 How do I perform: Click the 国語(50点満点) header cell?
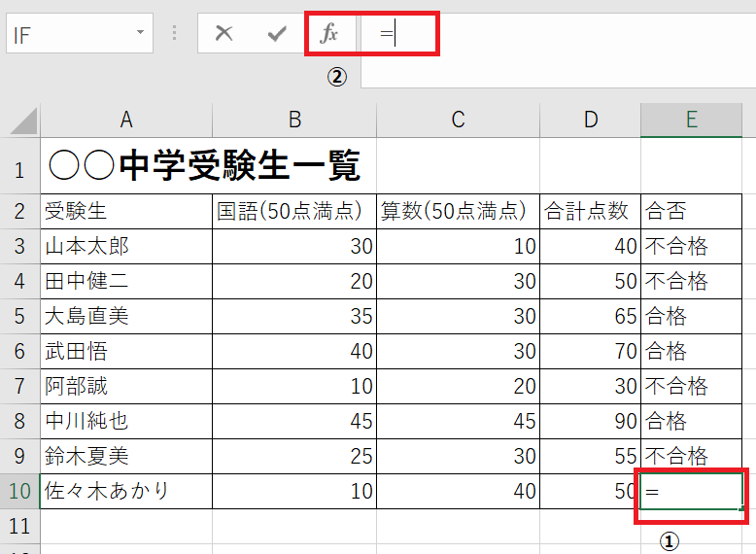[x=294, y=212]
